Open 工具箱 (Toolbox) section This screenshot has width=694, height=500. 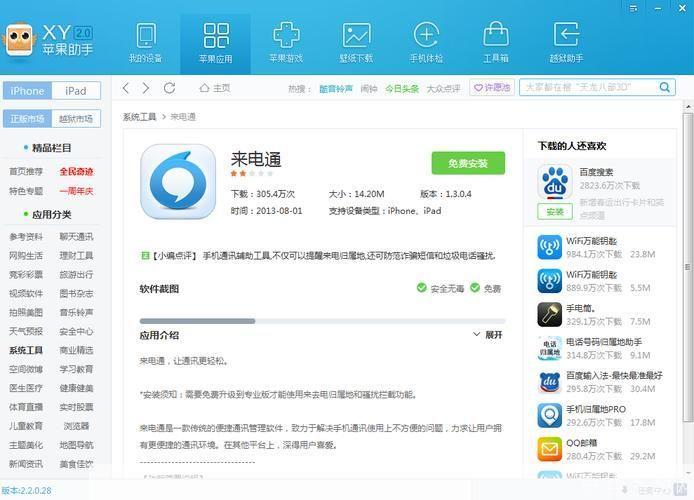coord(496,41)
